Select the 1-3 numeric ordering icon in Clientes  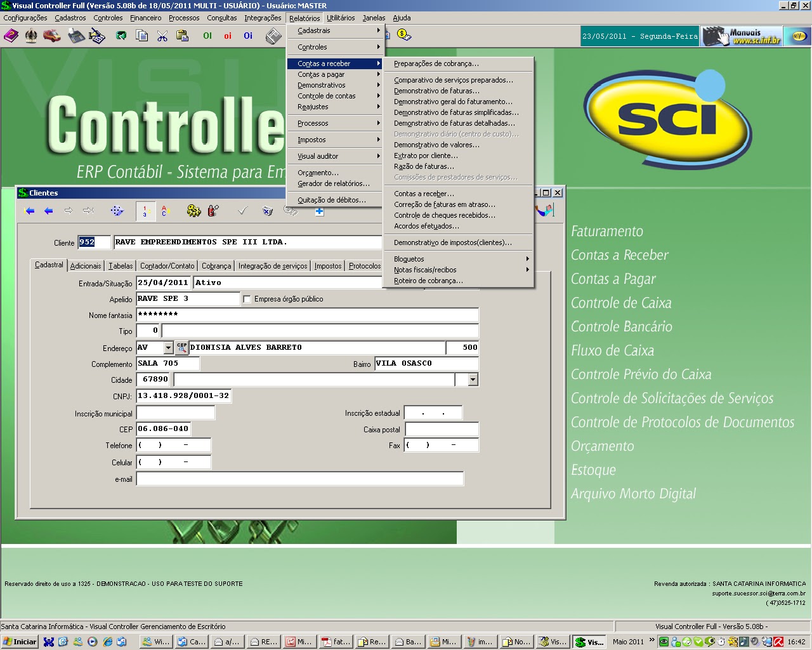click(145, 211)
